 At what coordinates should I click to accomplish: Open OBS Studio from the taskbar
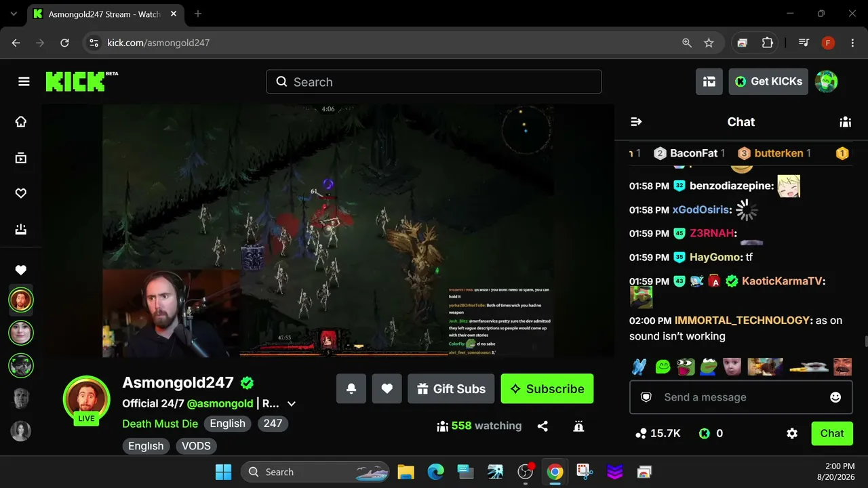tap(526, 472)
